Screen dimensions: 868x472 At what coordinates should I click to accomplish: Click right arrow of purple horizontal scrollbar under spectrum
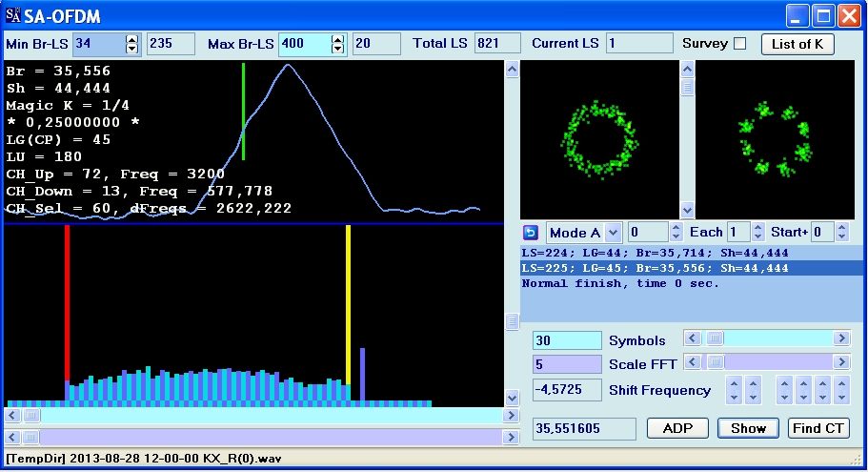pyautogui.click(x=511, y=437)
